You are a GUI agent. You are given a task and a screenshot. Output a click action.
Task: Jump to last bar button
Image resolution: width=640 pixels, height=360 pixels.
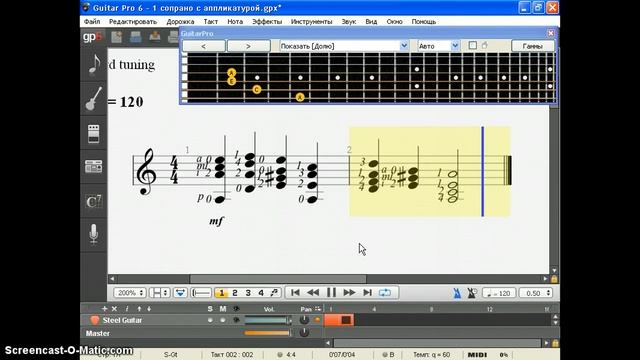point(367,293)
